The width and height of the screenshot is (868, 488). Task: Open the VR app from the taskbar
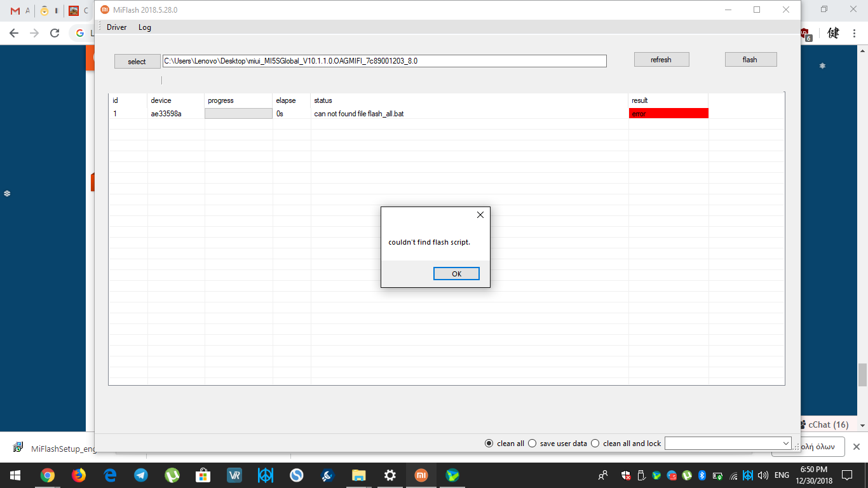click(x=234, y=475)
